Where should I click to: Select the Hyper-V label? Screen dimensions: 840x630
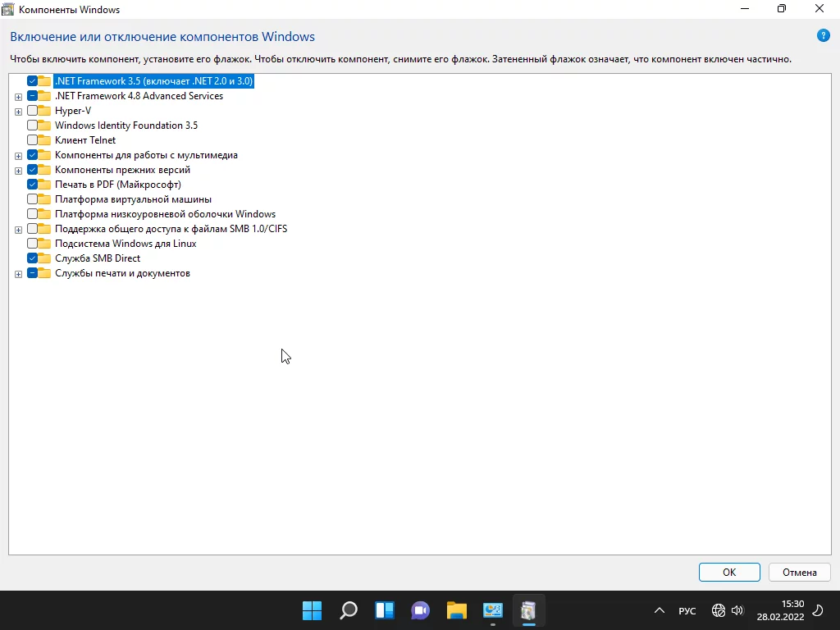pos(73,111)
